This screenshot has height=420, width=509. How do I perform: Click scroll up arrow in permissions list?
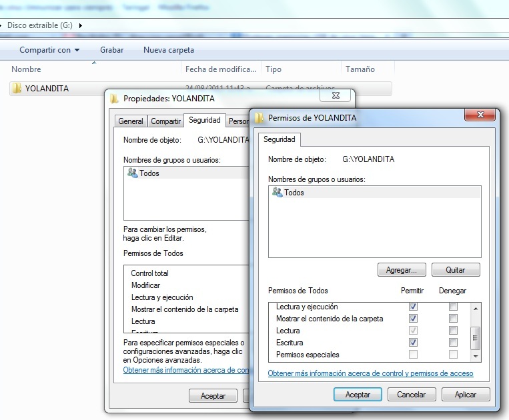(476, 309)
